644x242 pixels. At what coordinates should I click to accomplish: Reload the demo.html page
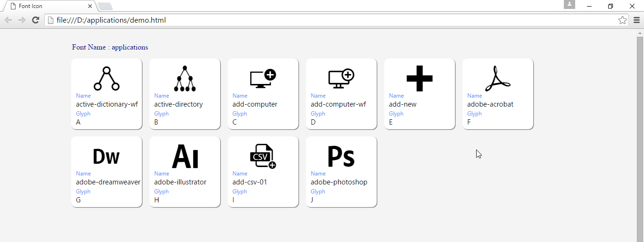[35, 20]
